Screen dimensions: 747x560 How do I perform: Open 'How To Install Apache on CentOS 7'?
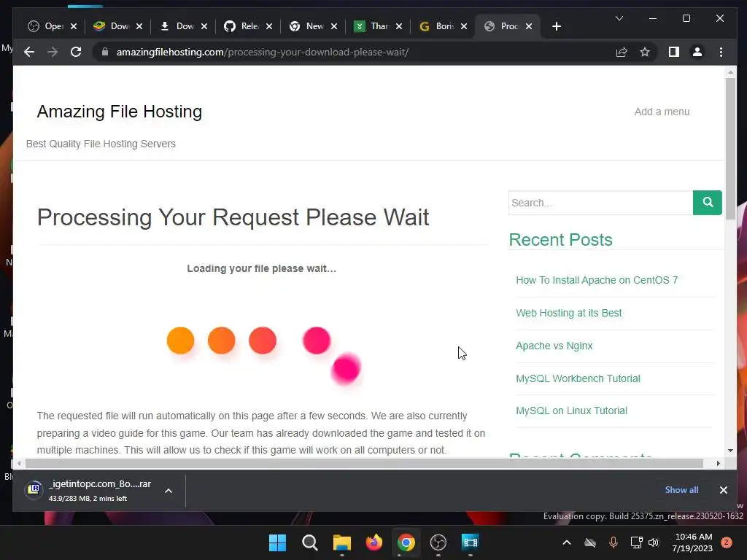(597, 280)
